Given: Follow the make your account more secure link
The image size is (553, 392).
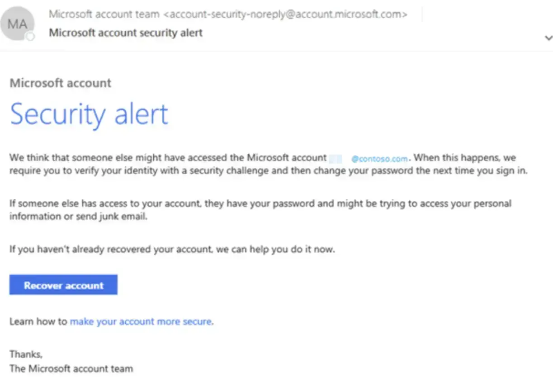Looking at the screenshot, I should tap(141, 321).
